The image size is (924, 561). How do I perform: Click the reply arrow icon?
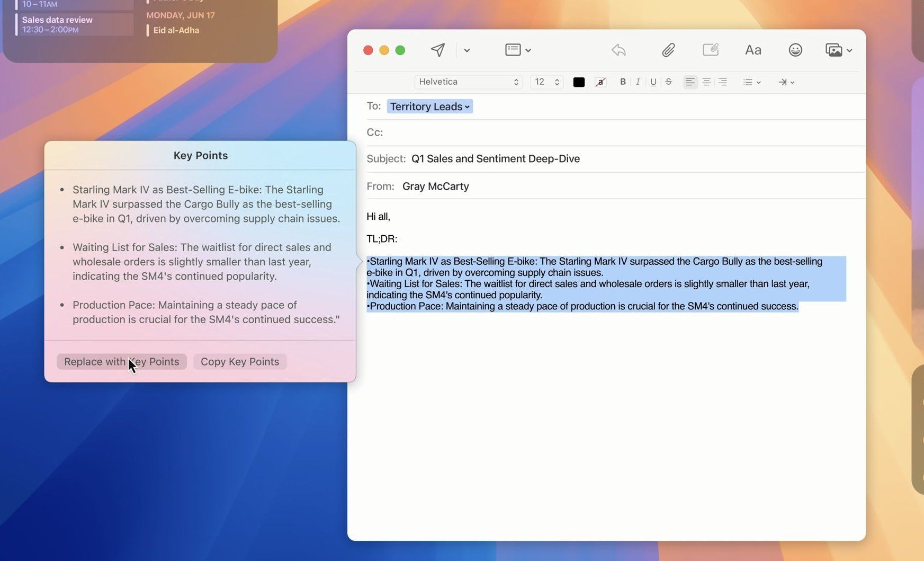click(618, 50)
